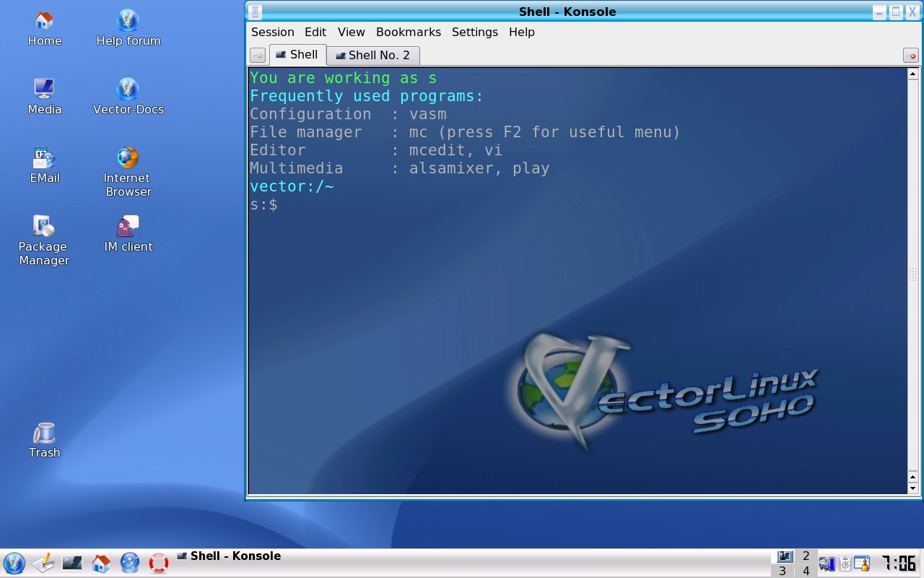Click the 'File manager : mc' line
Screen dimensions: 924x578
coord(465,132)
